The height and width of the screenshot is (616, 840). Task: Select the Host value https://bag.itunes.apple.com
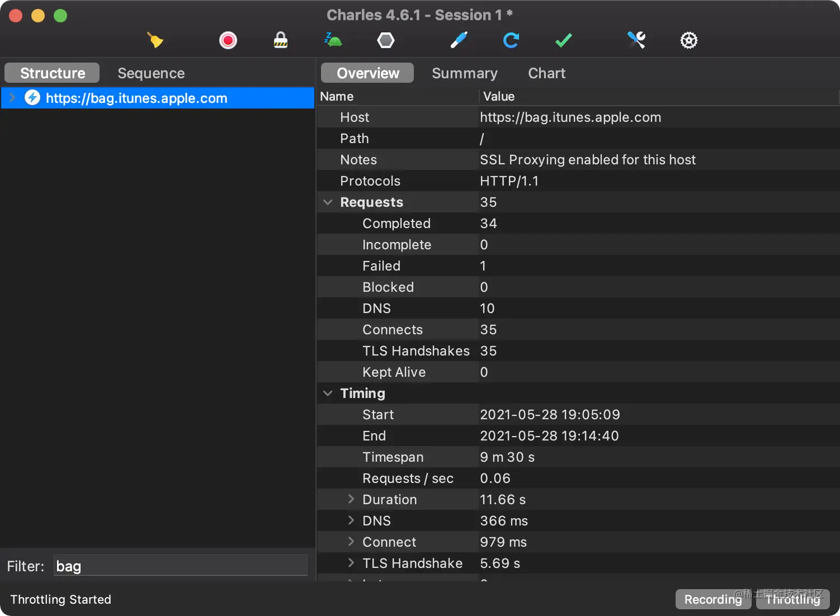click(x=570, y=117)
